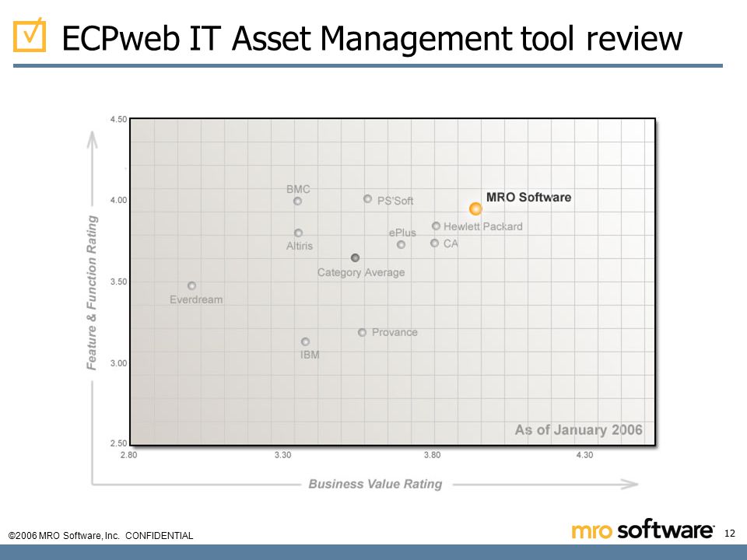Click the 'Hewlett Packard' label
This screenshot has width=747, height=560.
click(483, 226)
